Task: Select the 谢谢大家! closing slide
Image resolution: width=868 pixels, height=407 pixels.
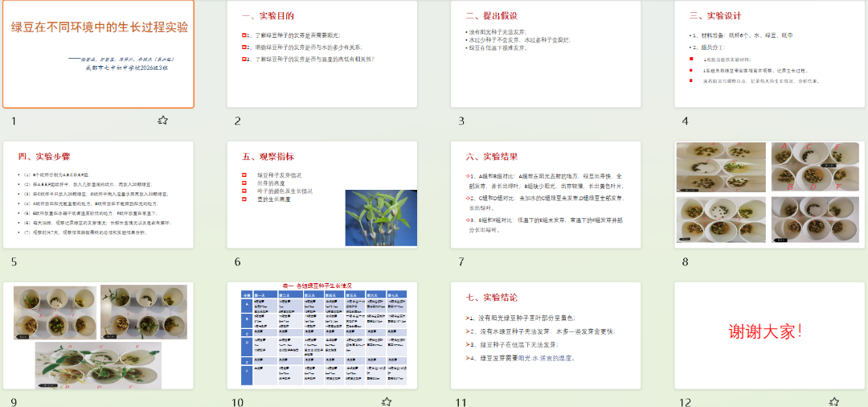Action: pos(769,335)
